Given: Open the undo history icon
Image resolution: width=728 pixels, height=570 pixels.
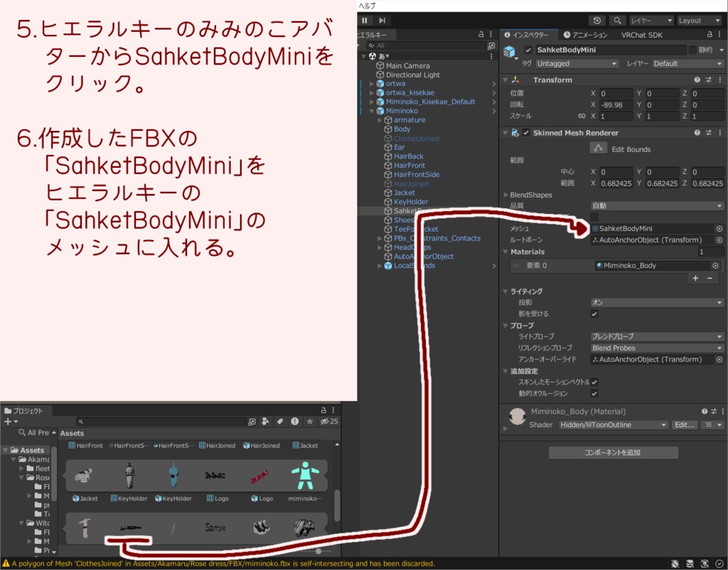Looking at the screenshot, I should [x=597, y=21].
